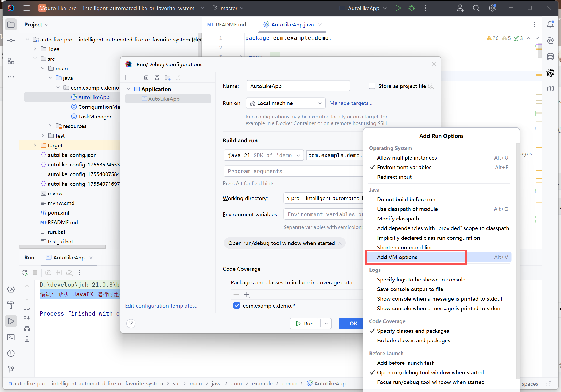This screenshot has height=392, width=561.
Task: Click the Debug bug icon in toolbar
Action: 411,8
